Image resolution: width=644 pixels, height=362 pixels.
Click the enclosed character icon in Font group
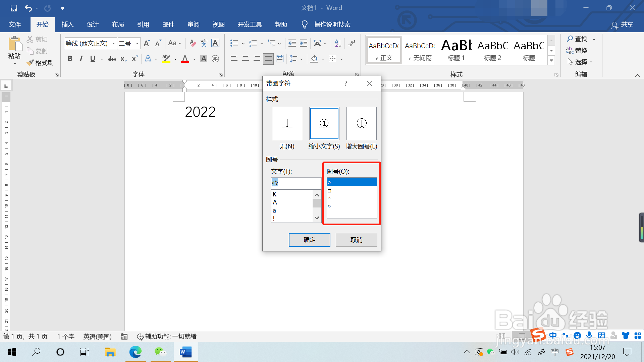pos(215,59)
